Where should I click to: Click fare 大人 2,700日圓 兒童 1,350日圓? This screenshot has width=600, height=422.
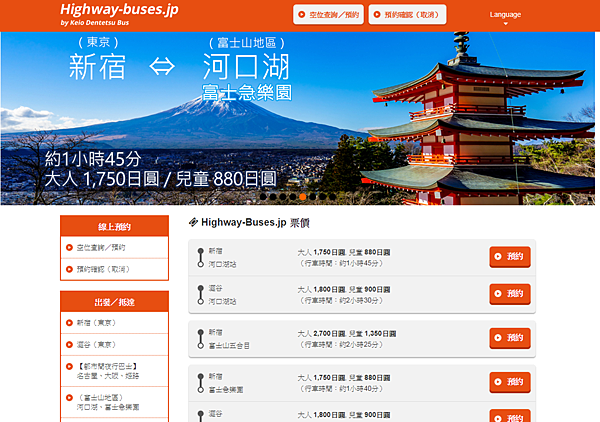click(347, 334)
